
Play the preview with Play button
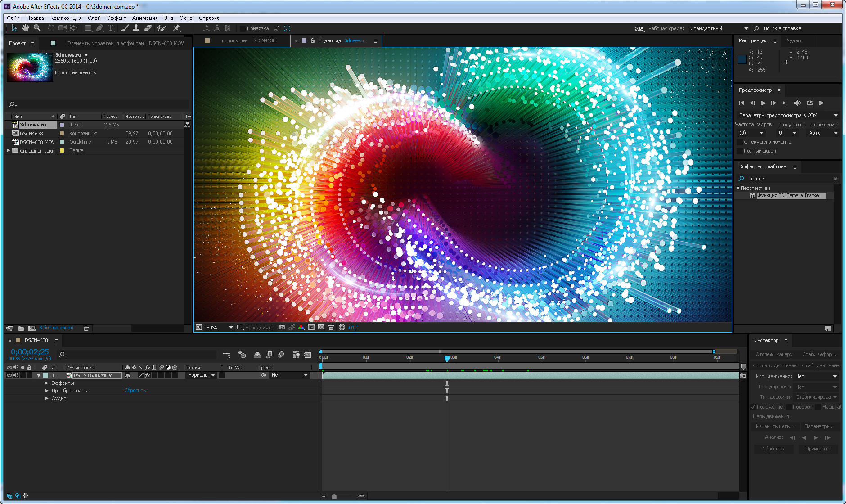763,103
